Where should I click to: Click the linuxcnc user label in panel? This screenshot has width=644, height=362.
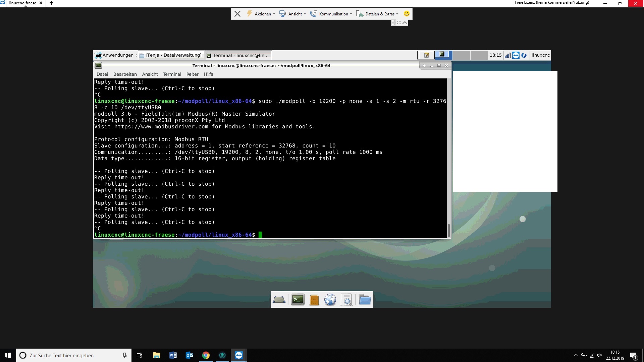point(540,55)
